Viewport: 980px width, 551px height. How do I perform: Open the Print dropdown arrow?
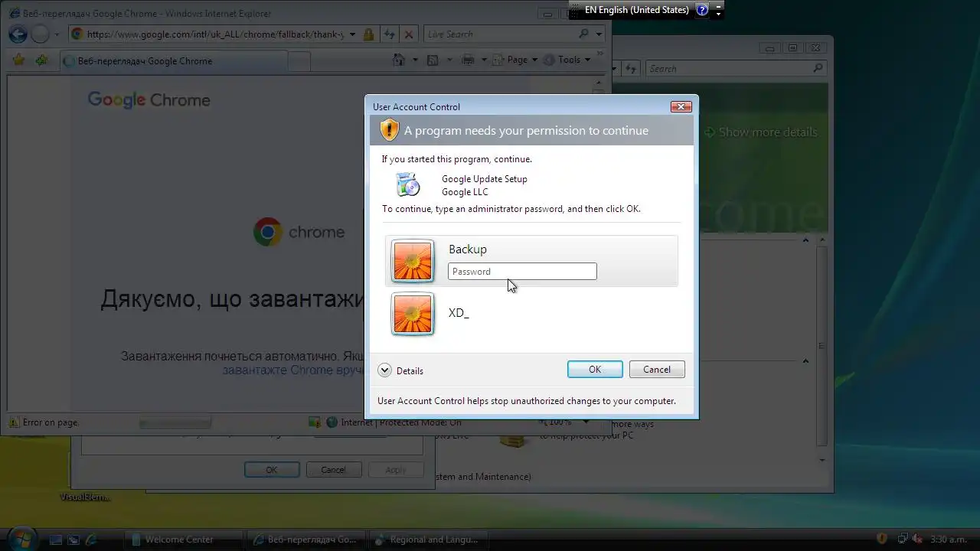click(484, 60)
